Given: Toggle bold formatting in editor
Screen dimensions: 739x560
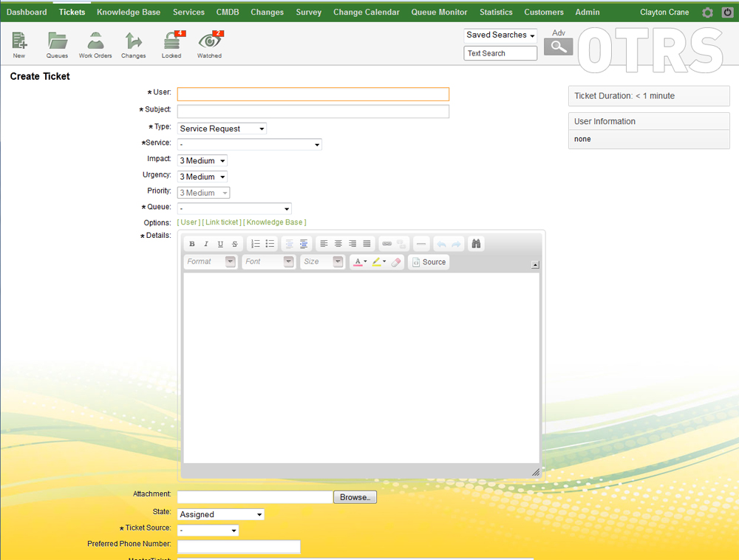Looking at the screenshot, I should [192, 244].
